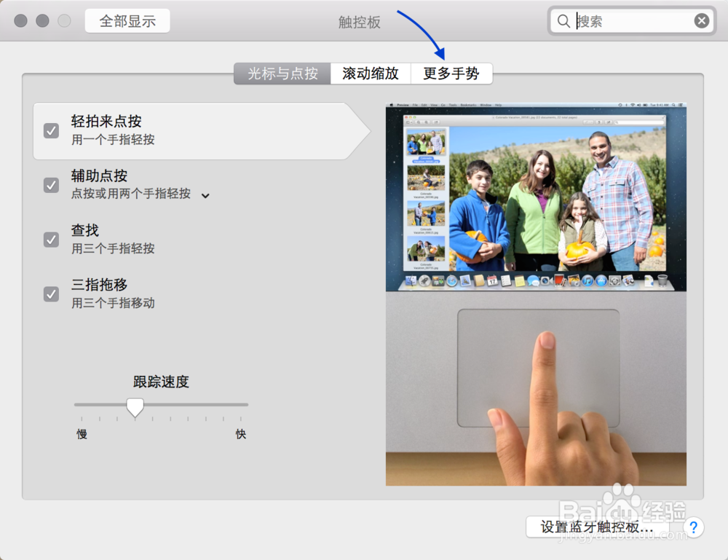Toggle the 三指拖移 checkbox
The width and height of the screenshot is (728, 560).
51,294
